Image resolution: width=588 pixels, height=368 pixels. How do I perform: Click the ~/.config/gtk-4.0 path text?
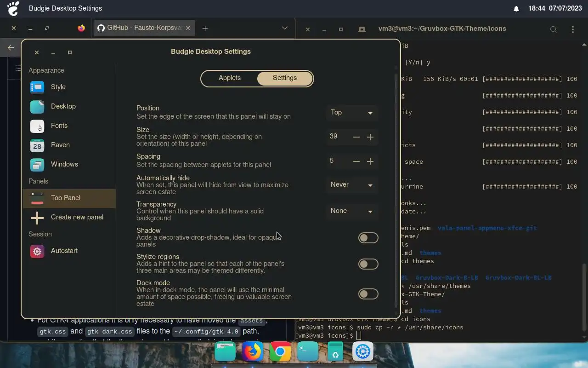(206, 332)
